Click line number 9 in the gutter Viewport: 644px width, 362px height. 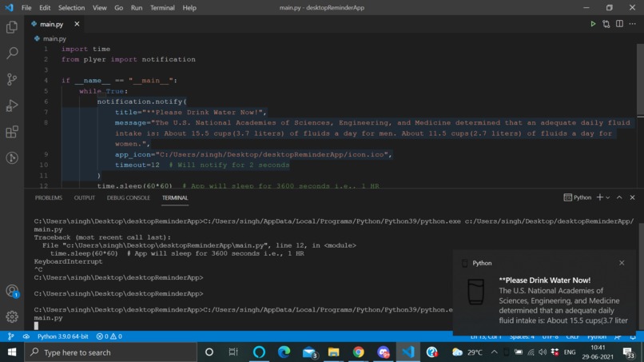[x=46, y=154]
